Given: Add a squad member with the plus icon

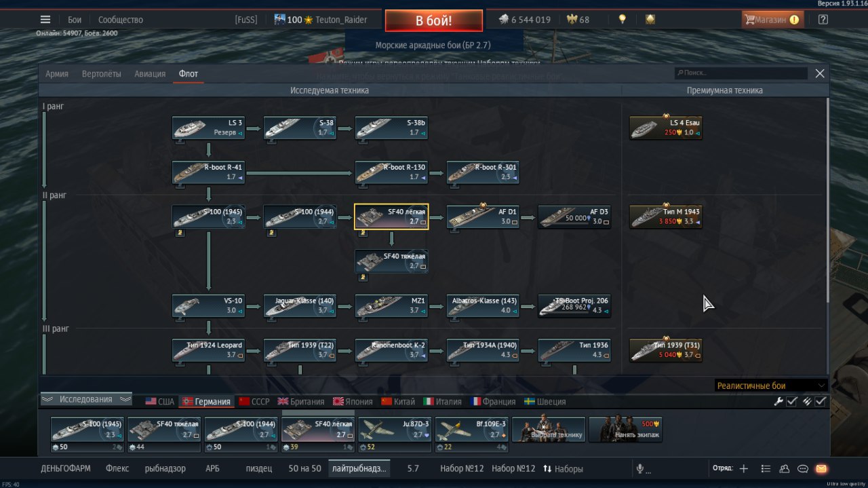Looking at the screenshot, I should tap(744, 468).
